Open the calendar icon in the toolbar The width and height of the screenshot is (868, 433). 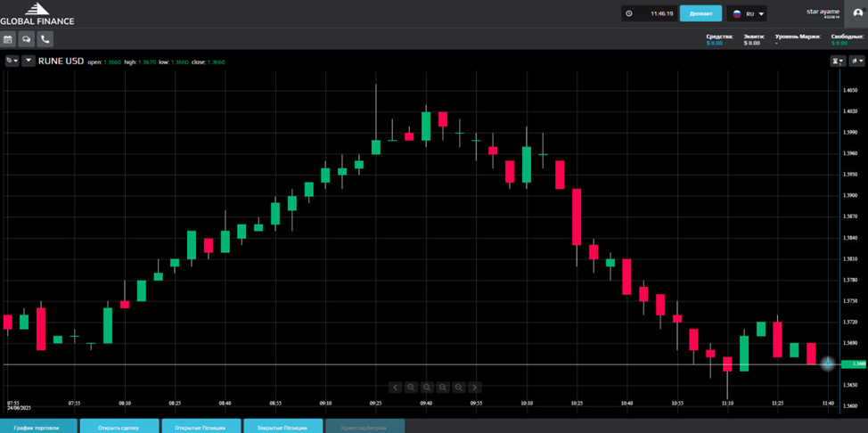click(x=8, y=39)
